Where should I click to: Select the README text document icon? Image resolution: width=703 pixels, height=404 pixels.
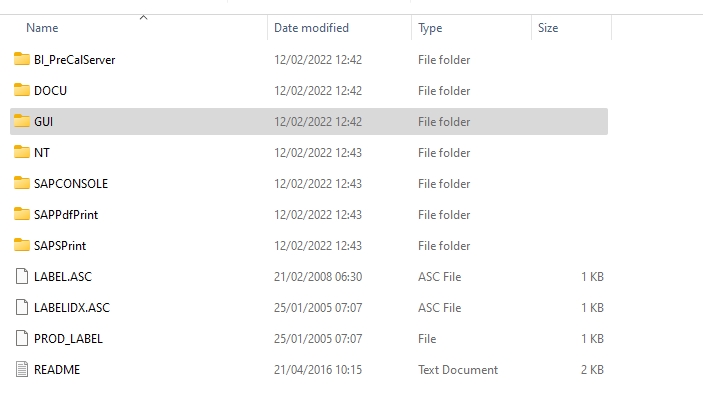pos(22,369)
